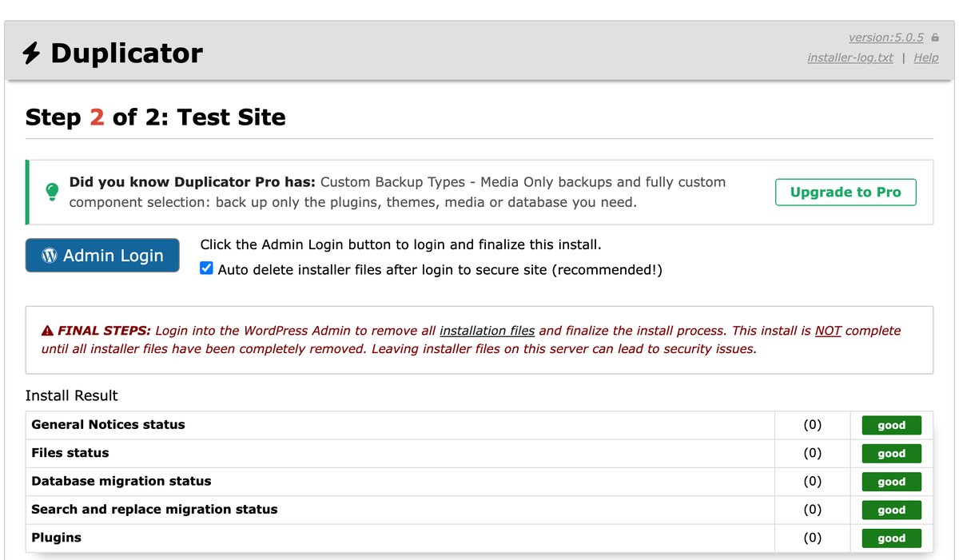This screenshot has width=959, height=560.
Task: Expand the General Notices status row
Action: click(479, 425)
